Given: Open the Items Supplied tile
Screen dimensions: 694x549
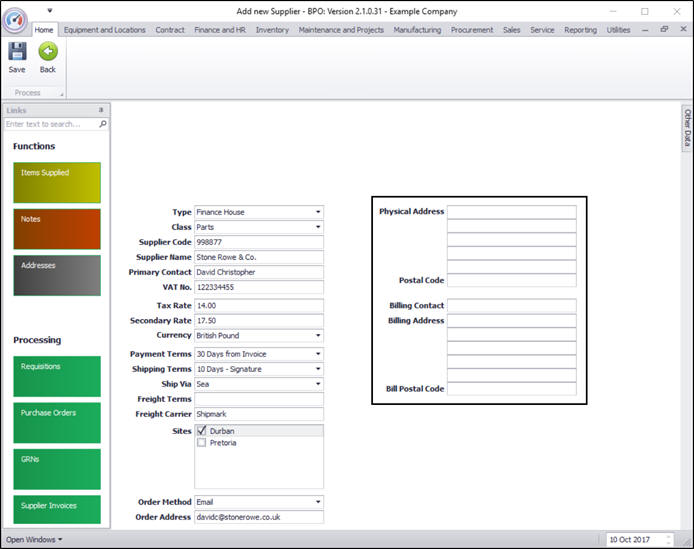Looking at the screenshot, I should click(57, 182).
